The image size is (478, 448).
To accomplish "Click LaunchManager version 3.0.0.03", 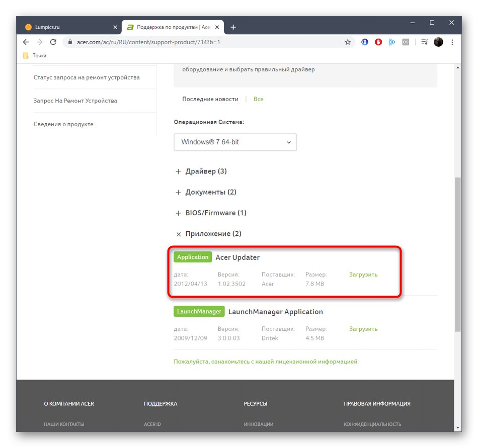I will pos(228,338).
